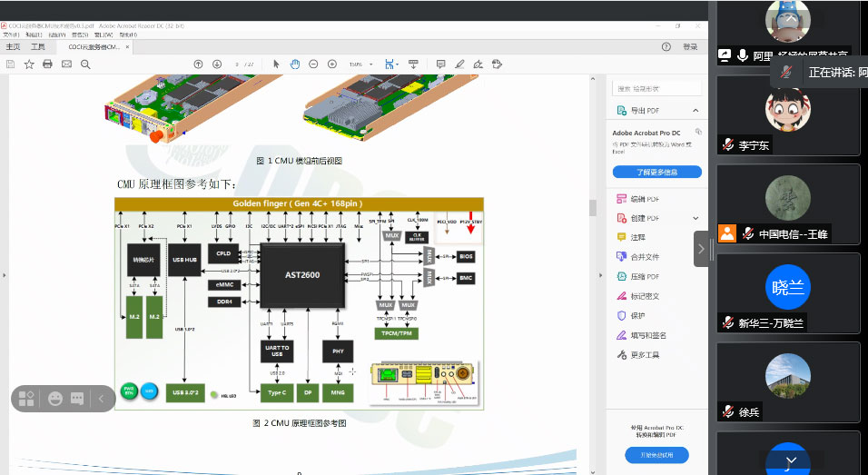Screen dimensions: 868x475
Task: Zoom out with the minus circle icon
Action: 313,64
